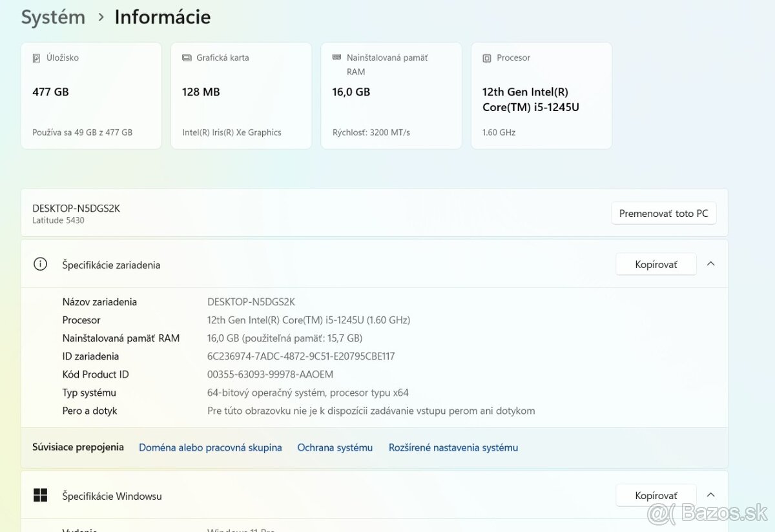Collapse the Špecifikácie Windowsu section chevron
Screen dimensions: 775x532
(710, 495)
